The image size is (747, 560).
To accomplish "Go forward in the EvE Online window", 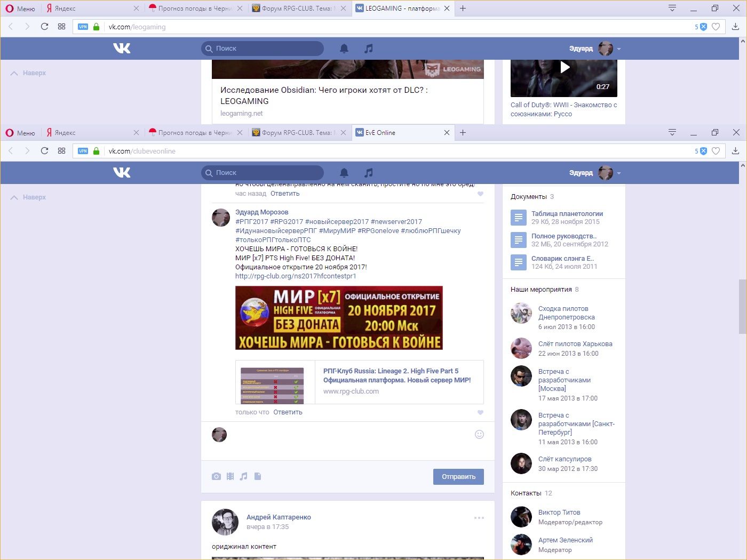I will [x=27, y=151].
